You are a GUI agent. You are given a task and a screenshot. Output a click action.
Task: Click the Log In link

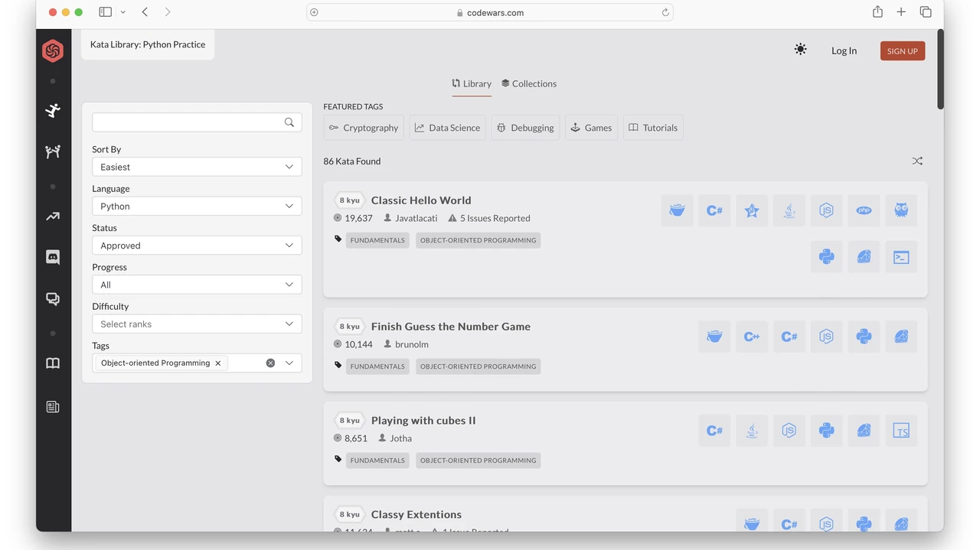[844, 50]
